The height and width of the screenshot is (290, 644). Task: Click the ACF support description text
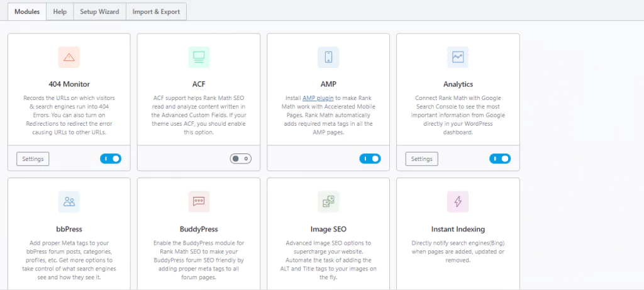pyautogui.click(x=199, y=115)
